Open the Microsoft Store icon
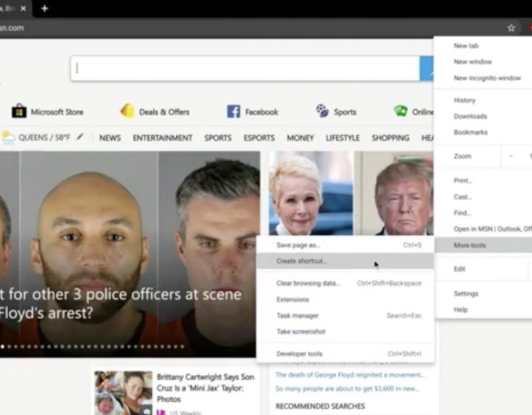Screen dimensions: 532x415 click(x=19, y=111)
